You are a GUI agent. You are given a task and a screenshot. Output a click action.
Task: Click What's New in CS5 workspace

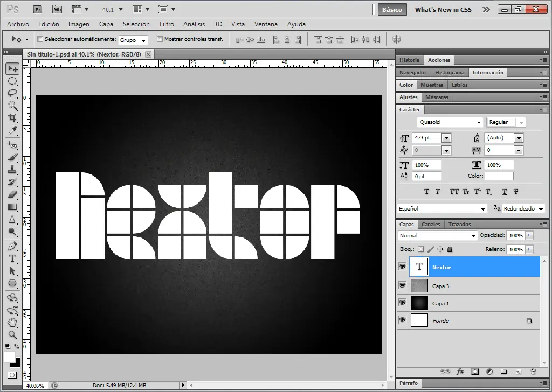[x=443, y=10]
